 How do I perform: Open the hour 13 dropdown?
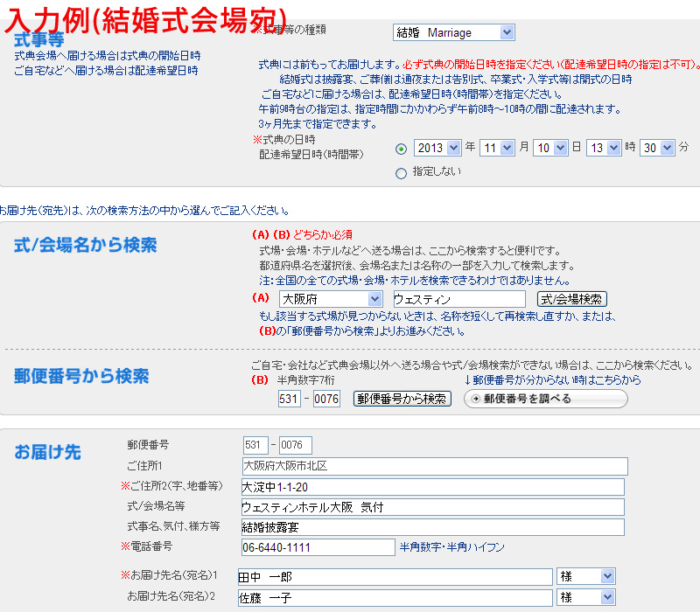point(604,148)
